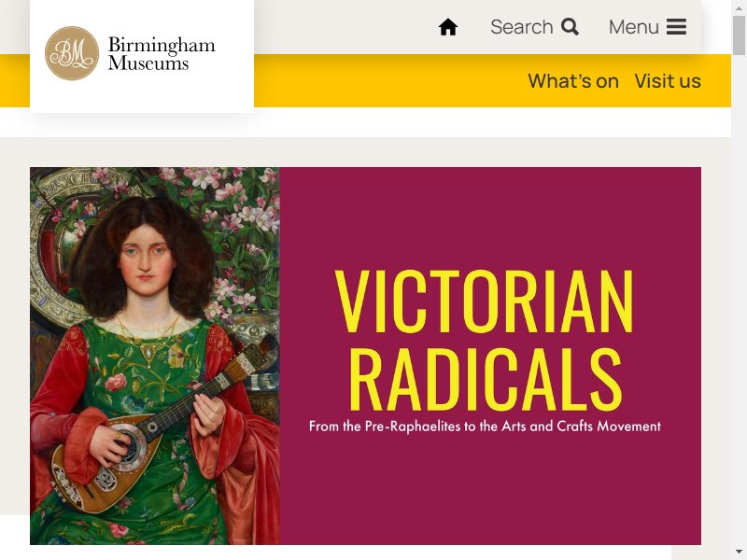This screenshot has height=560, width=747.
Task: Open the What's on section
Action: click(573, 81)
